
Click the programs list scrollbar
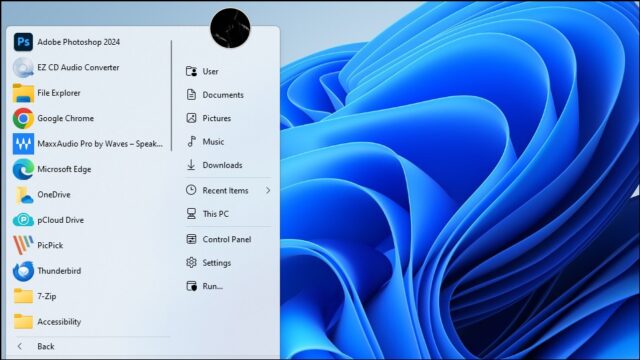click(171, 96)
